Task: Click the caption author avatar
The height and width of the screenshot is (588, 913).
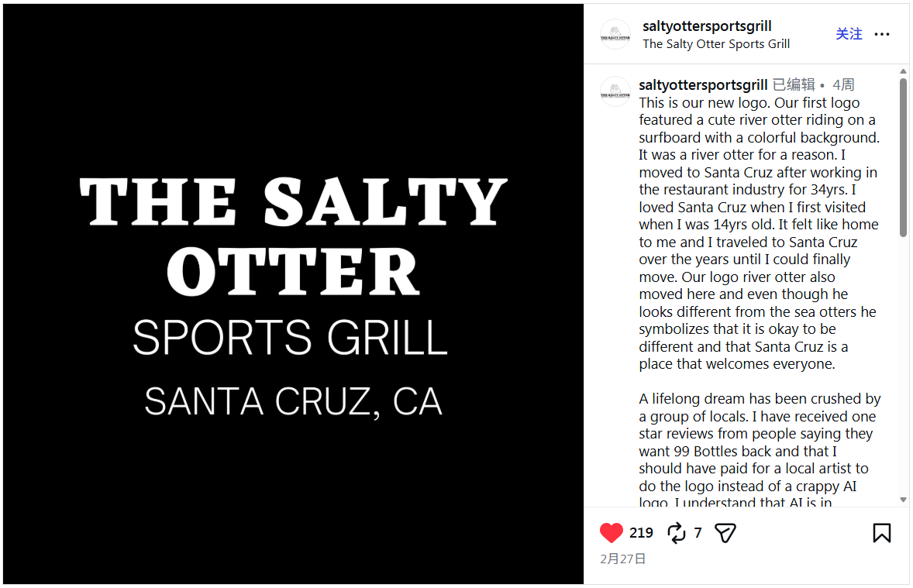Action: 615,91
